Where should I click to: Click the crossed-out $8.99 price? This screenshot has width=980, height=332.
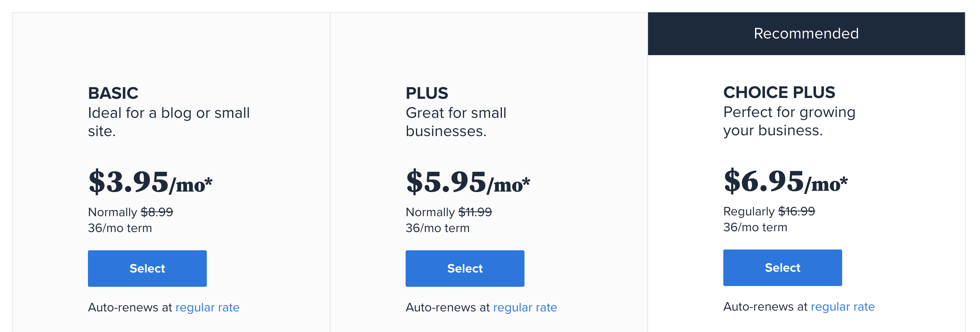157,212
